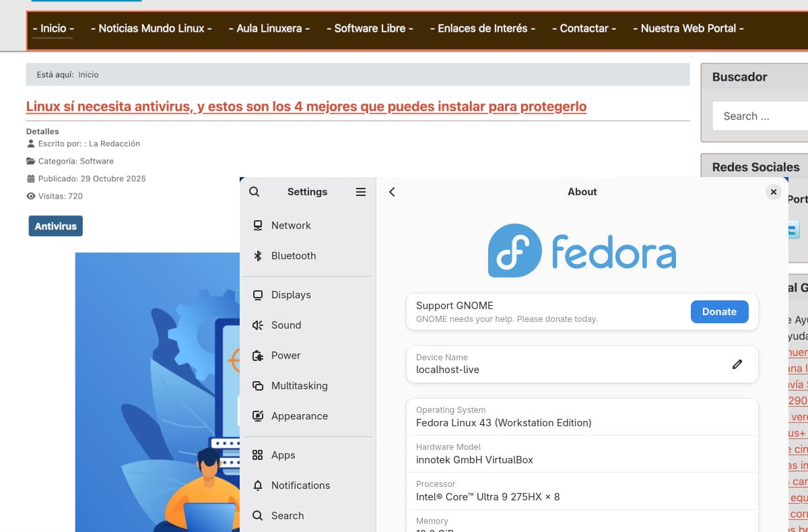Open the Settings hamburger menu
This screenshot has height=532, width=808.
tap(361, 192)
